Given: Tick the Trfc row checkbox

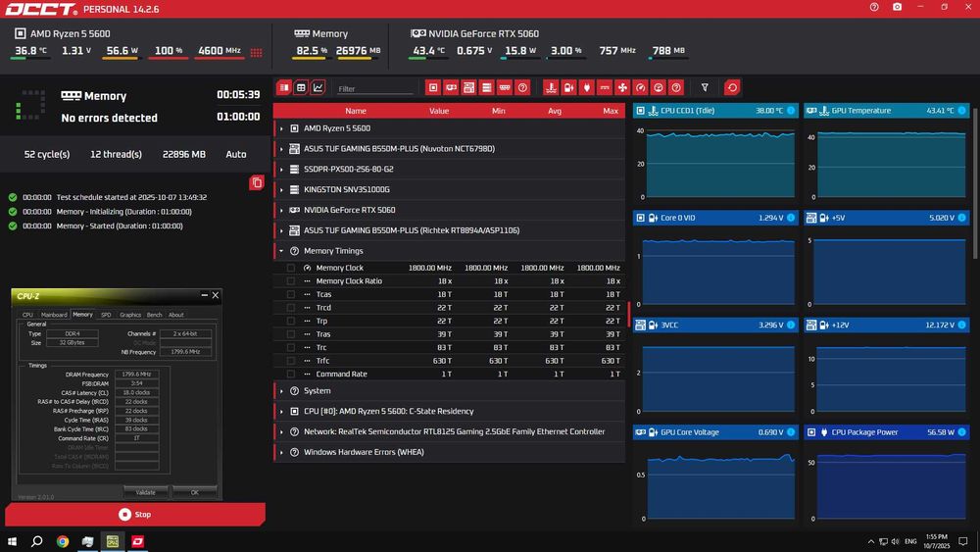Looking at the screenshot, I should tap(291, 361).
